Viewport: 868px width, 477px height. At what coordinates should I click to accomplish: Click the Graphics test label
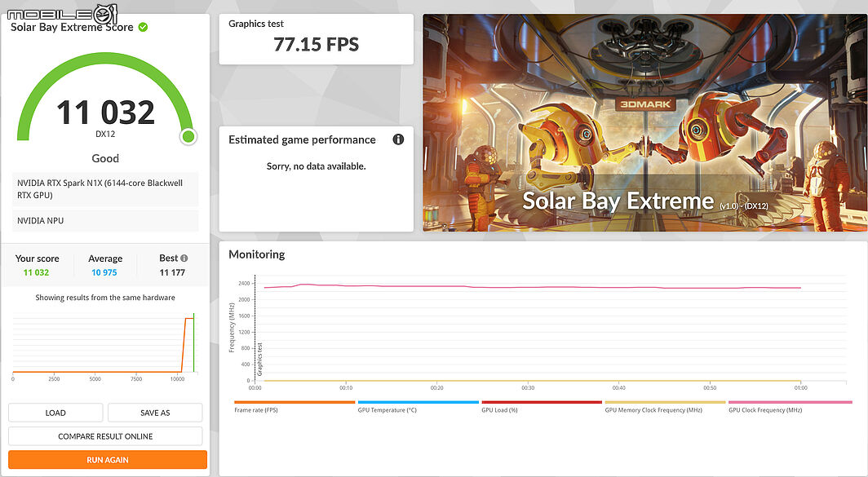pos(256,24)
